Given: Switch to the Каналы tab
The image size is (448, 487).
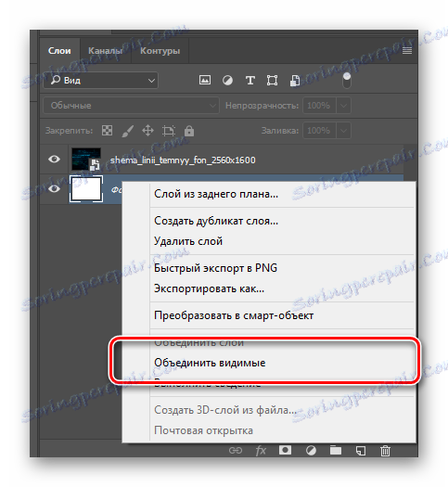Looking at the screenshot, I should coord(105,51).
